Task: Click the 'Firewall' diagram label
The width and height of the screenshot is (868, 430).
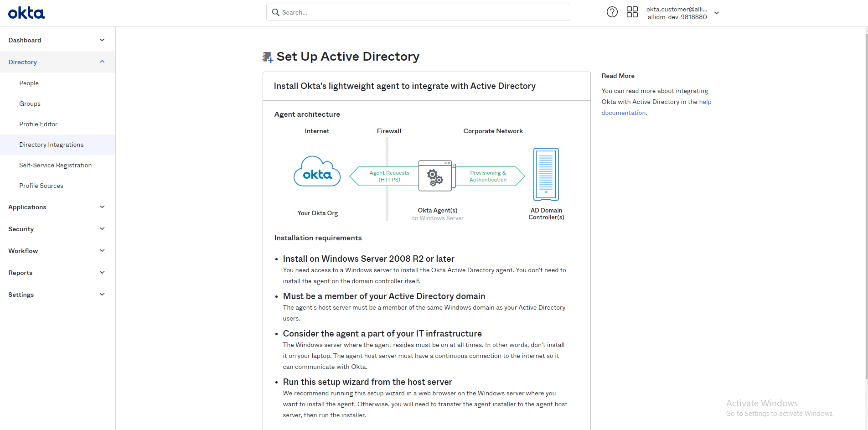Action: pyautogui.click(x=389, y=131)
